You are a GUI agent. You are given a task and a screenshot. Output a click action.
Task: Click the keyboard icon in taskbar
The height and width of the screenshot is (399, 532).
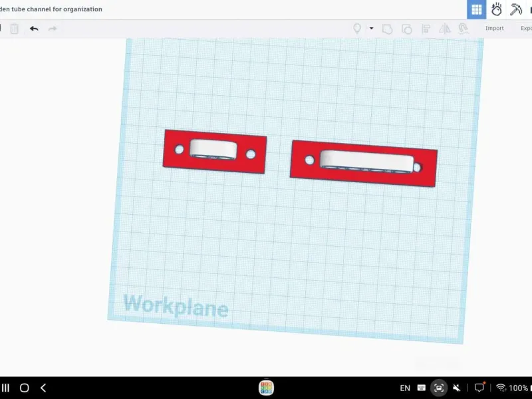tap(422, 388)
